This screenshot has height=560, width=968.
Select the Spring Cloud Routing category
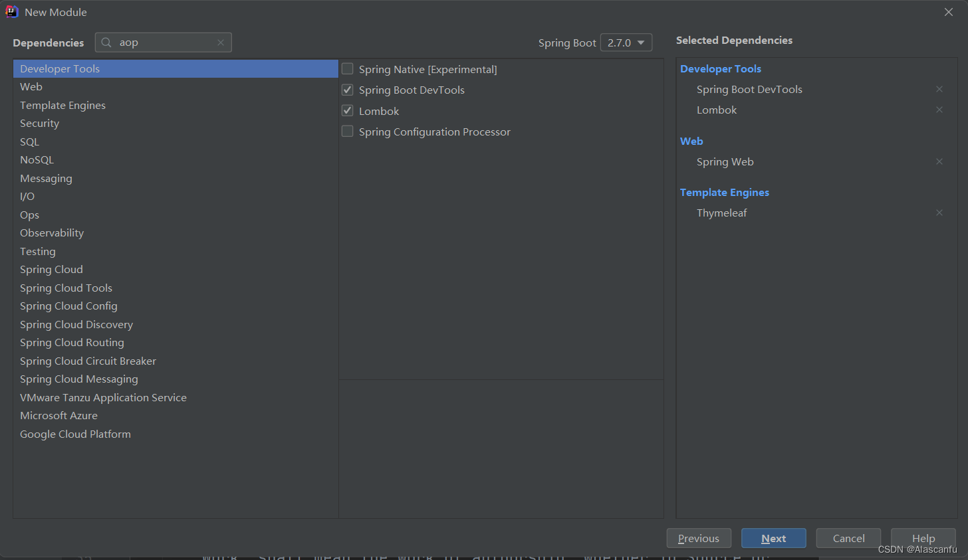176,343
